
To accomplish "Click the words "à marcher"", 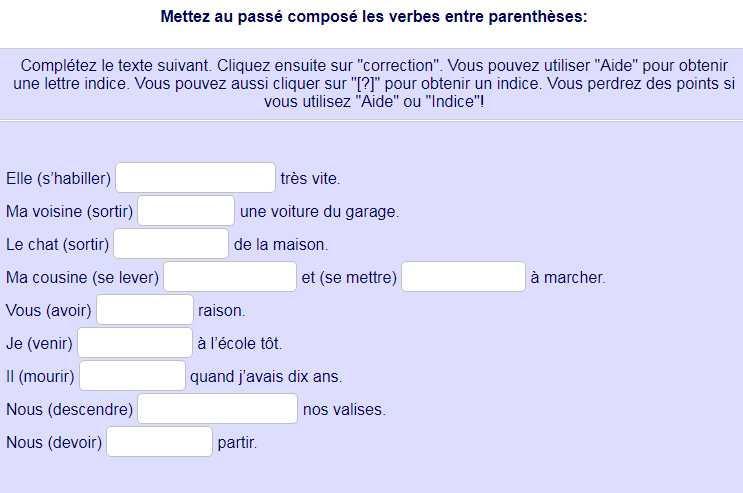I will coord(568,277).
